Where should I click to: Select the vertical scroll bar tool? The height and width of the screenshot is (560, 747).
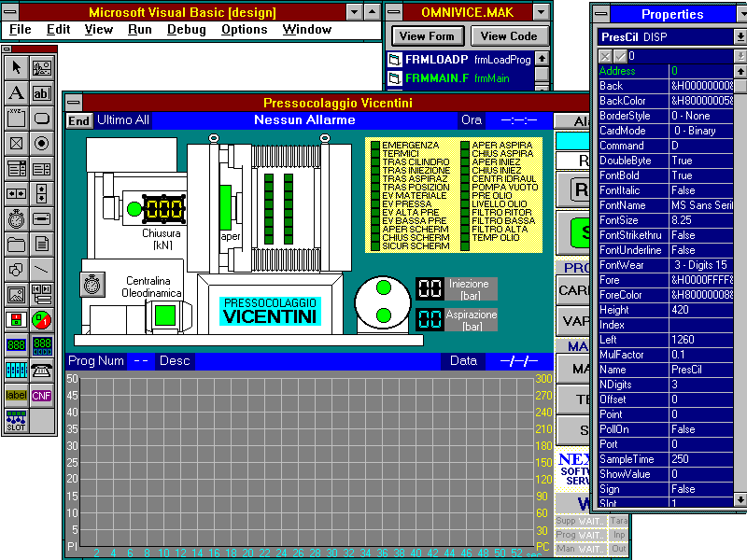(41, 194)
